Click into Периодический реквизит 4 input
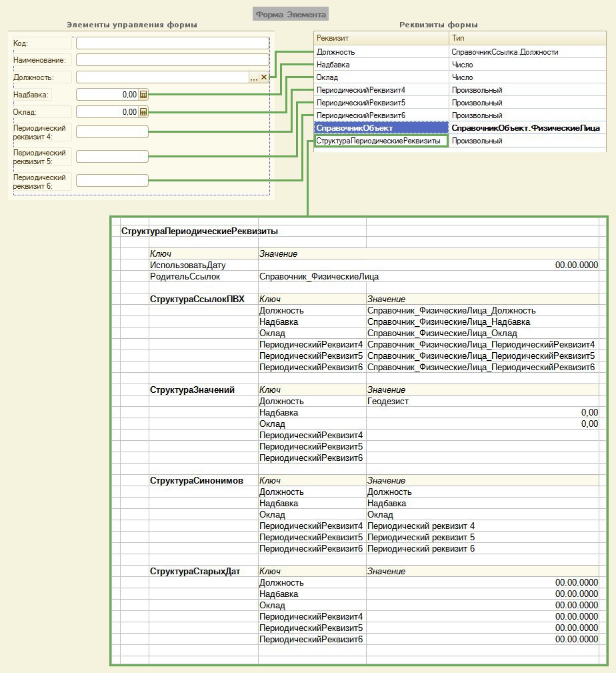Image resolution: width=616 pixels, height=673 pixels. tap(112, 132)
